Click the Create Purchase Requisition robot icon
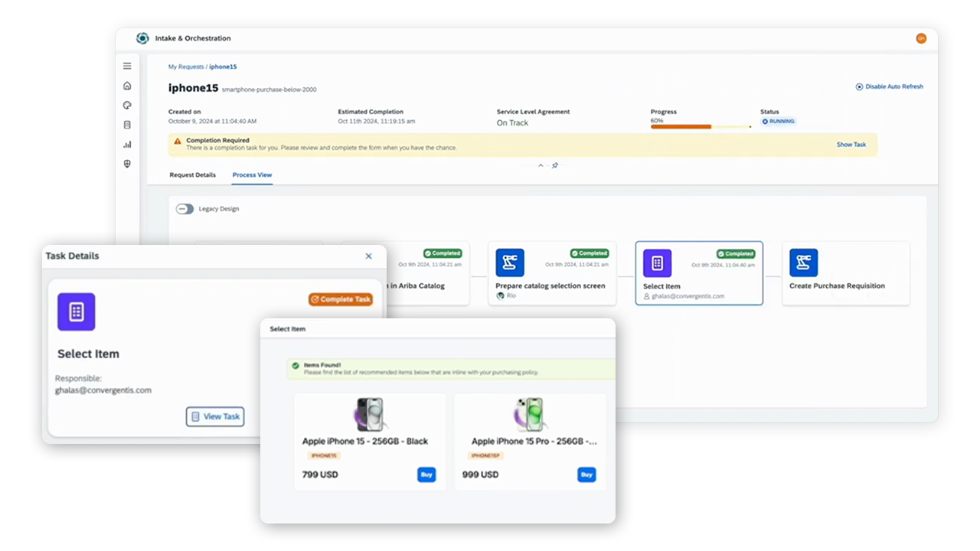The height and width of the screenshot is (551, 980). [x=803, y=262]
